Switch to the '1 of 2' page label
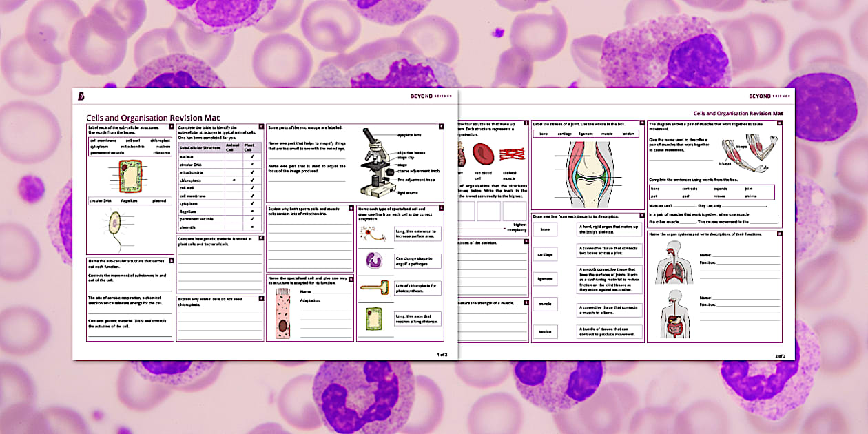The image size is (868, 434). [x=442, y=353]
